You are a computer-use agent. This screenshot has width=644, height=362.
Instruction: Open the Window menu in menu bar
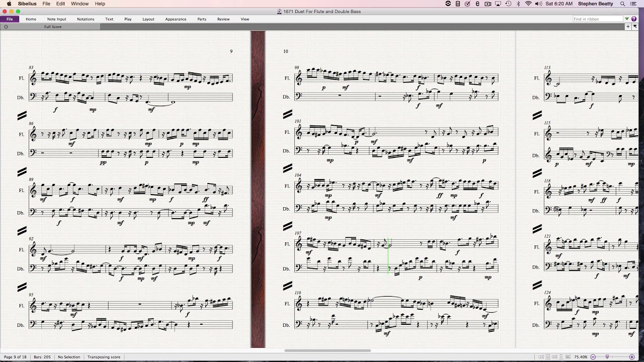pyautogui.click(x=79, y=4)
